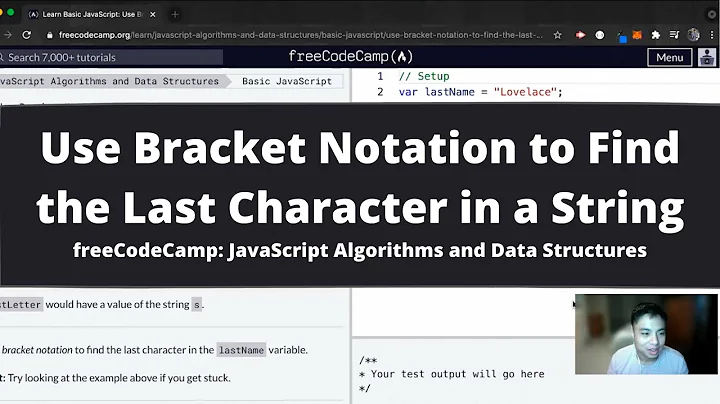Open the Extensions puzzle piece menu

tap(656, 35)
